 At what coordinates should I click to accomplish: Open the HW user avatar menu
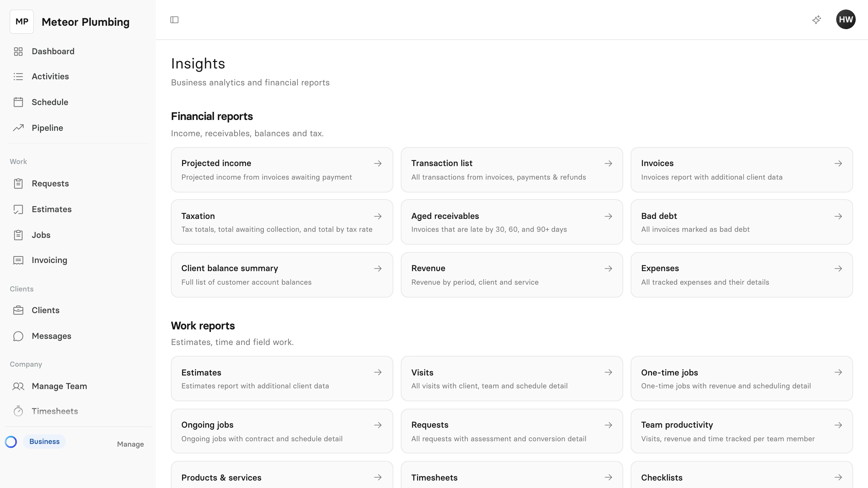846,19
